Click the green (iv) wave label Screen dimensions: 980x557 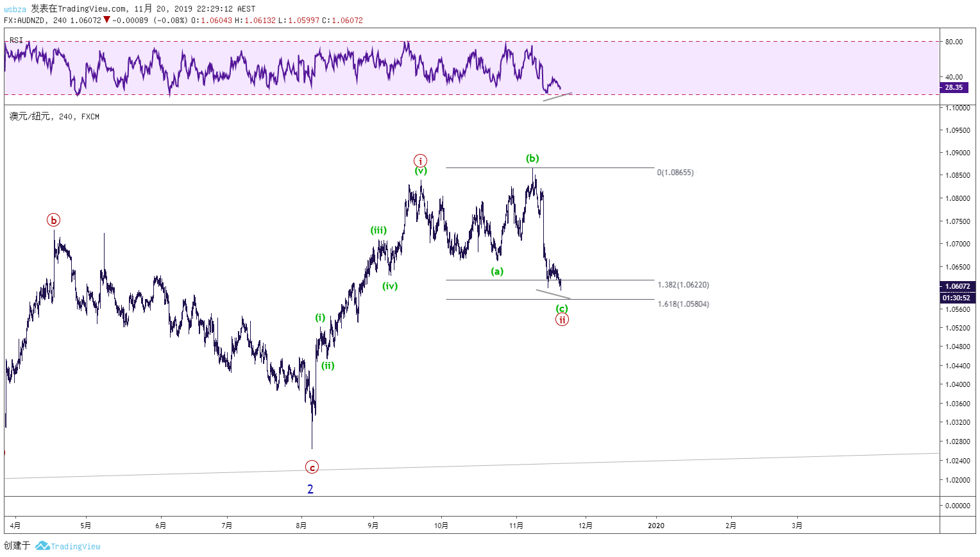pos(390,286)
